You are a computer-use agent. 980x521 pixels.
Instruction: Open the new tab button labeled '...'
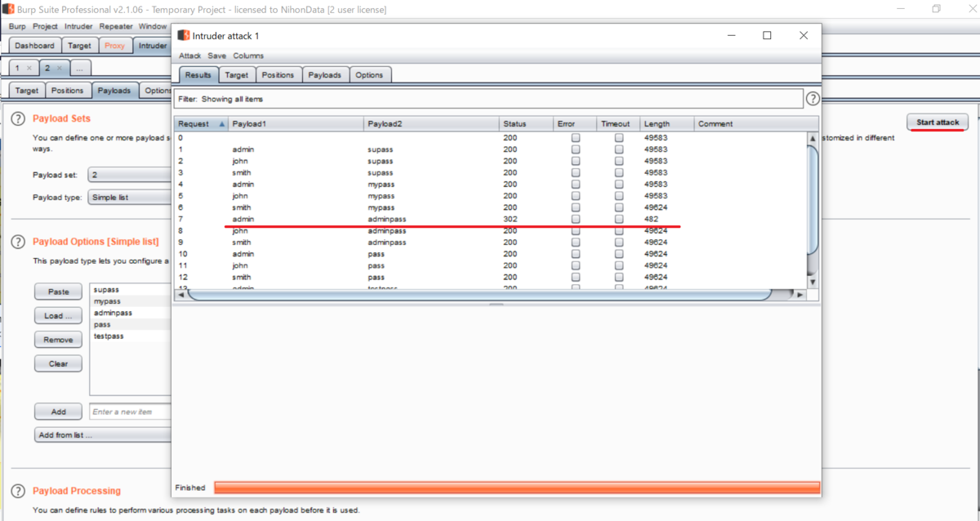79,68
